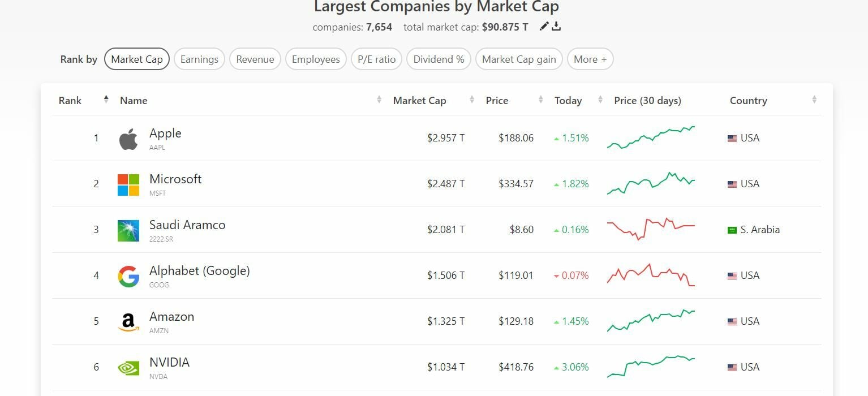
Task: Sort table by Rank column arrows
Action: 106,100
